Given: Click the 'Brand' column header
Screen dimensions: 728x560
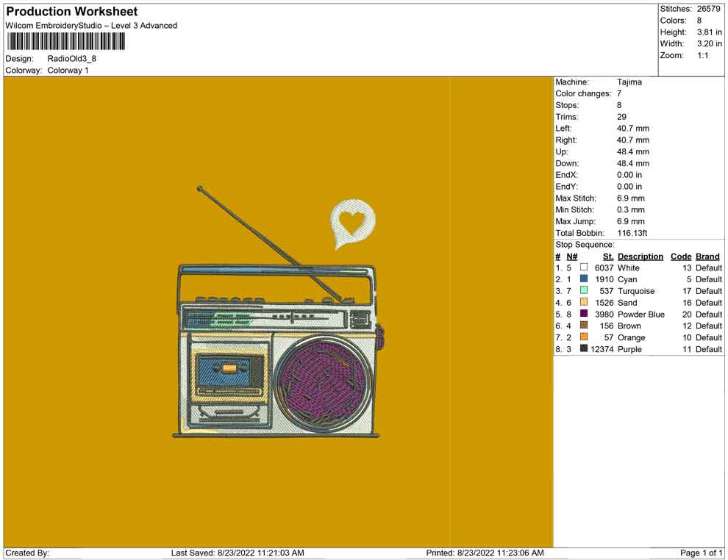Looking at the screenshot, I should (707, 256).
